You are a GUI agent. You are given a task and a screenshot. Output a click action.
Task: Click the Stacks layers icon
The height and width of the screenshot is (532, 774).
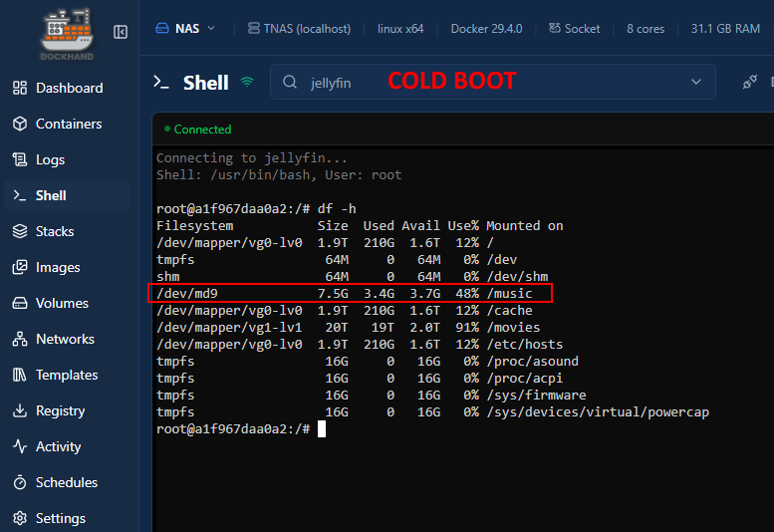(20, 231)
